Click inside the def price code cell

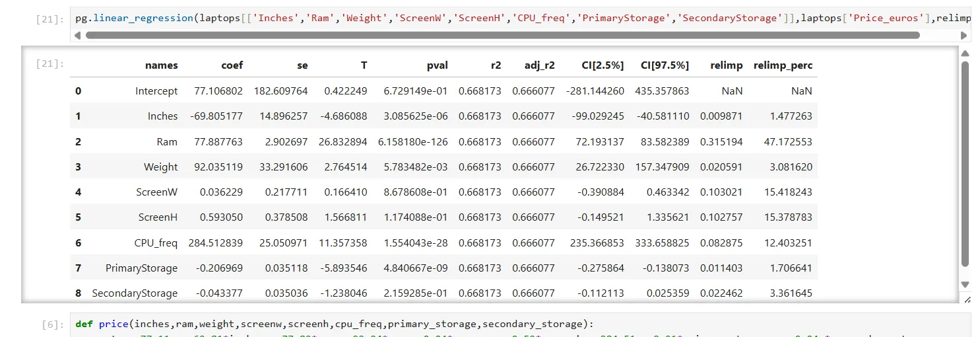pyautogui.click(x=521, y=326)
